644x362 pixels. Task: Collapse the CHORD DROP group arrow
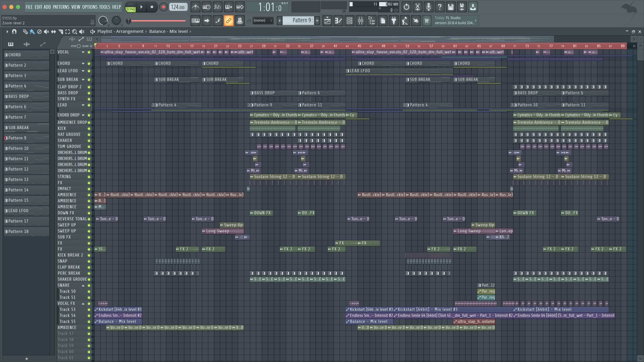(83, 115)
